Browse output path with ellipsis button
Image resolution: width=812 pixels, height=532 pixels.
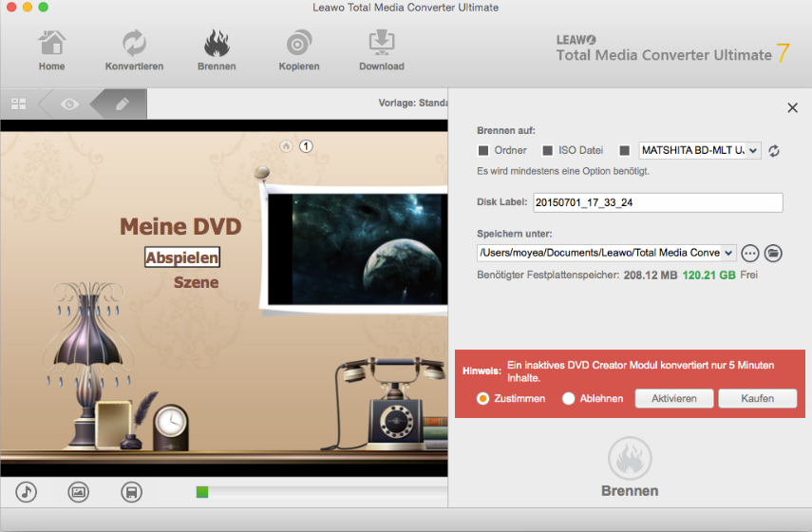pyautogui.click(x=750, y=254)
